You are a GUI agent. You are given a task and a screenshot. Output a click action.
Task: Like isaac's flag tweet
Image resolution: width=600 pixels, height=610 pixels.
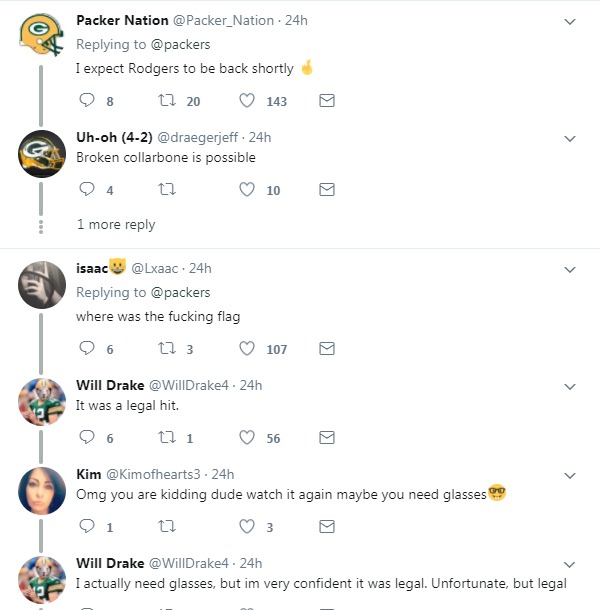pos(248,349)
